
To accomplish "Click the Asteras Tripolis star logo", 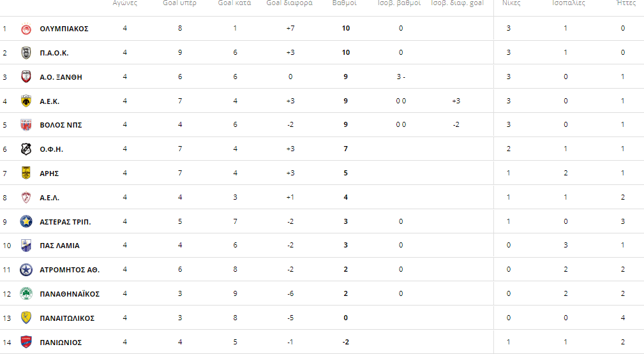I will [26, 222].
